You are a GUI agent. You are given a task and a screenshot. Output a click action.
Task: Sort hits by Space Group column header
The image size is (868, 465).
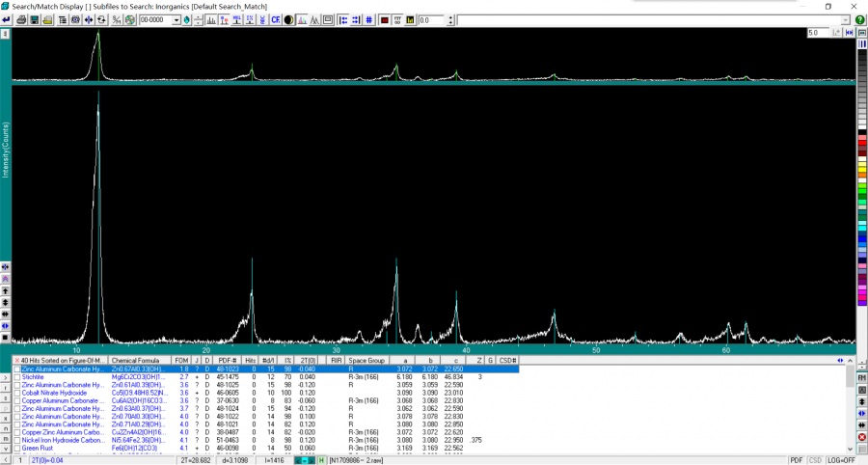[366, 360]
